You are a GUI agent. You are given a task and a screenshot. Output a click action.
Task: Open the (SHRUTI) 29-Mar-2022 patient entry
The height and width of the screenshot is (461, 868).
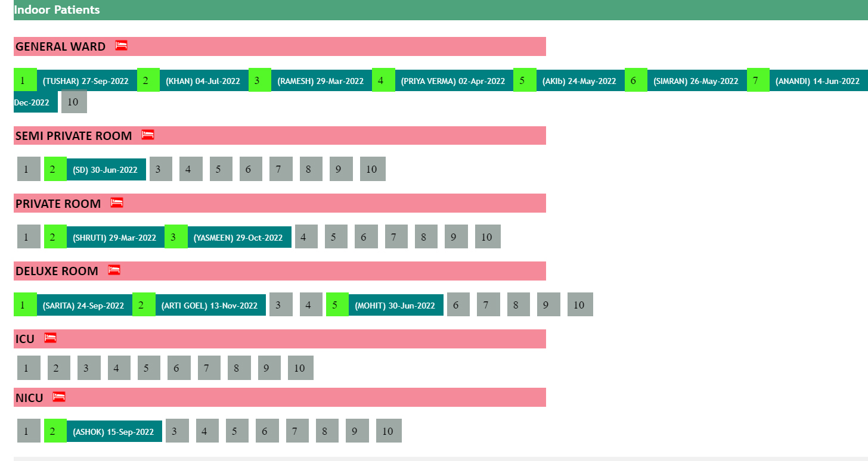coord(116,238)
